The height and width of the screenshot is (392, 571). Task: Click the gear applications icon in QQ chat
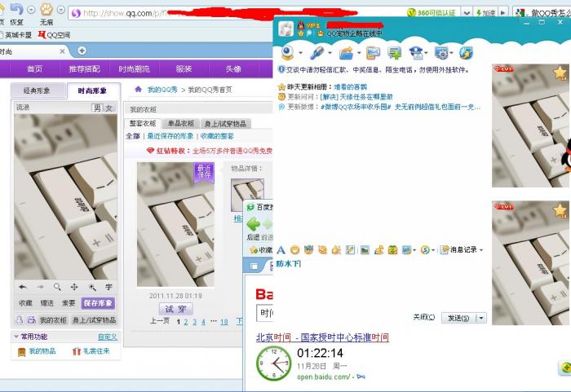click(x=441, y=53)
